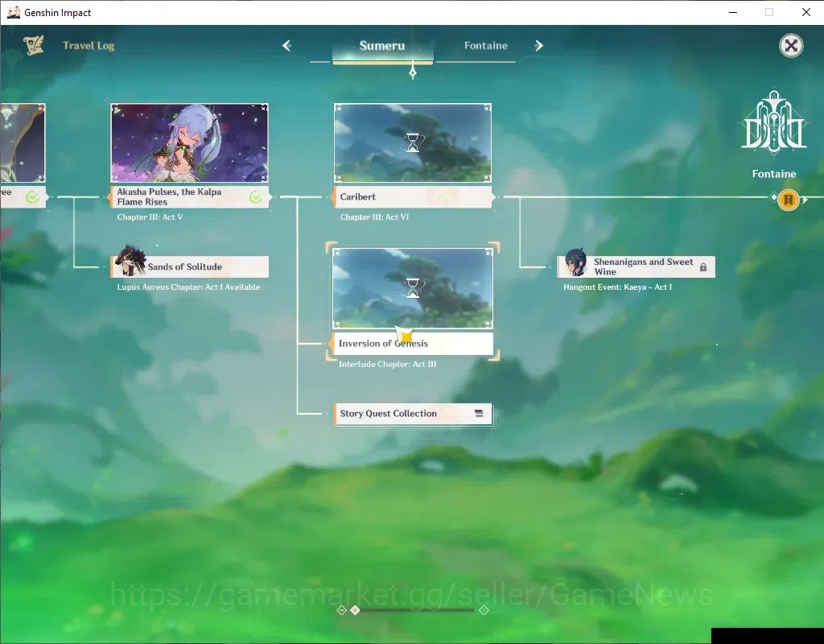Click the golden Fontaine bookmark node
The width and height of the screenshot is (824, 644).
click(x=789, y=200)
